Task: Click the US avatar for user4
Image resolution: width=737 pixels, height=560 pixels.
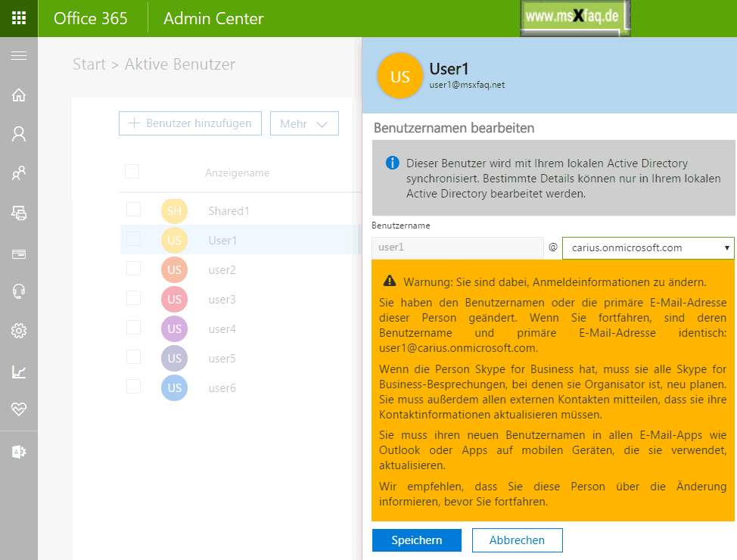Action: [x=174, y=328]
